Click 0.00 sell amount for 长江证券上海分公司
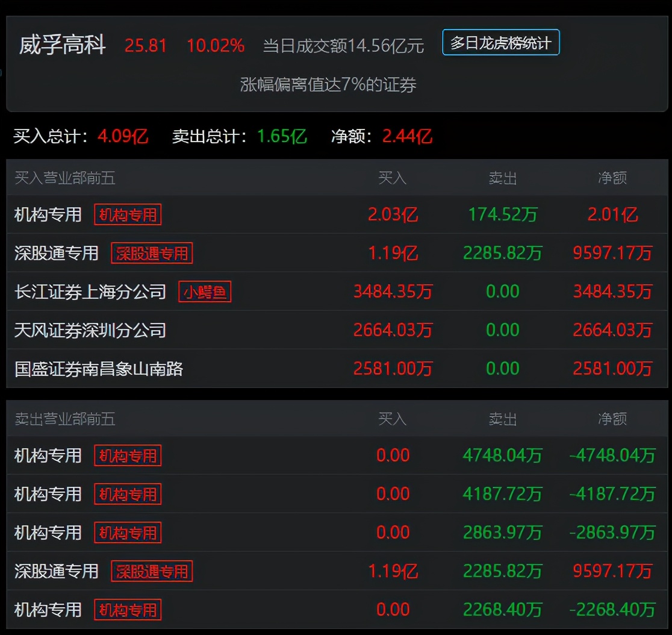The height and width of the screenshot is (635, 672). click(503, 292)
